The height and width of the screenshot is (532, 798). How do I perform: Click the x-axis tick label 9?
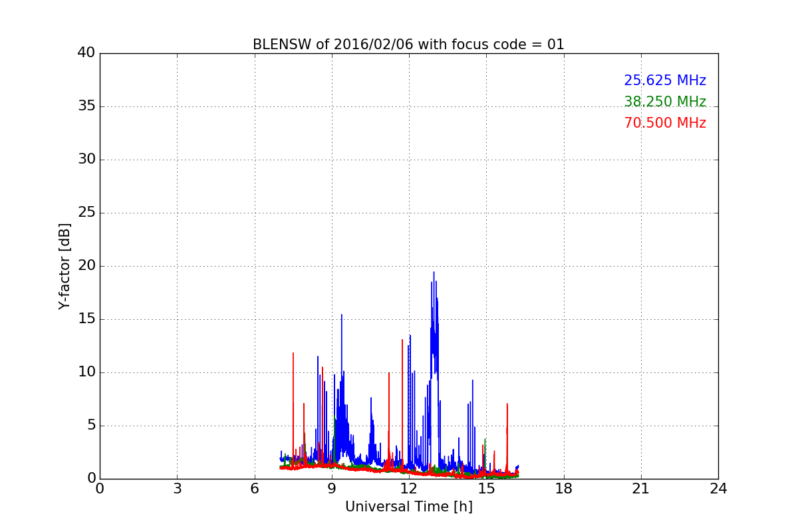click(332, 489)
